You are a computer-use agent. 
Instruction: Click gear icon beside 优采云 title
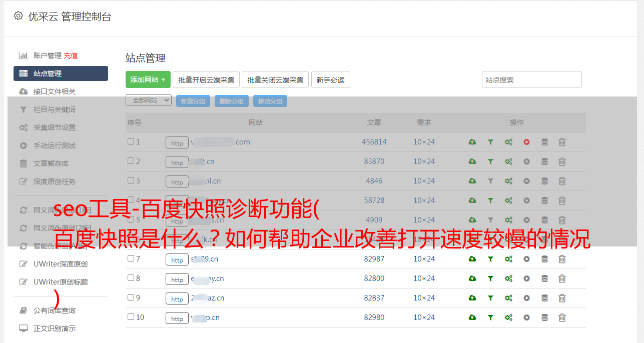(19, 16)
